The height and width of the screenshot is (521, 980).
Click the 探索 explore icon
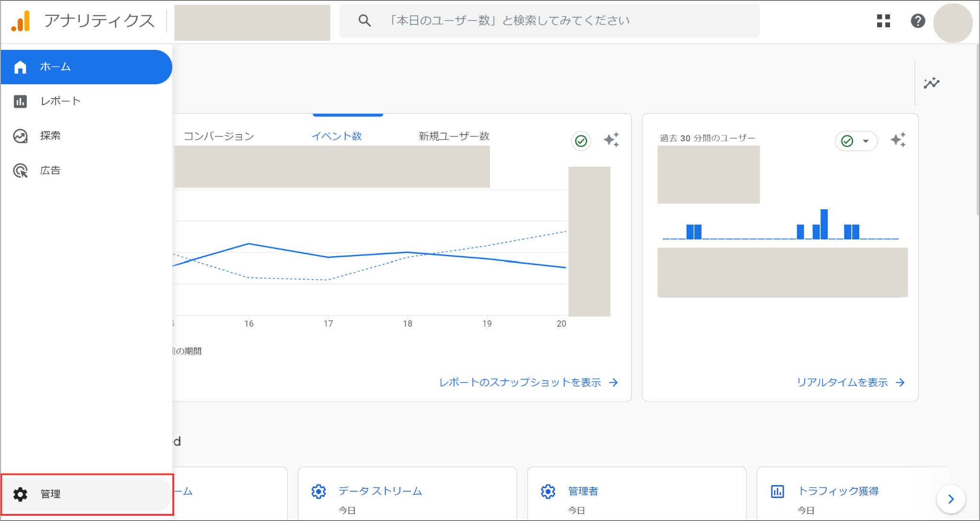(x=20, y=136)
